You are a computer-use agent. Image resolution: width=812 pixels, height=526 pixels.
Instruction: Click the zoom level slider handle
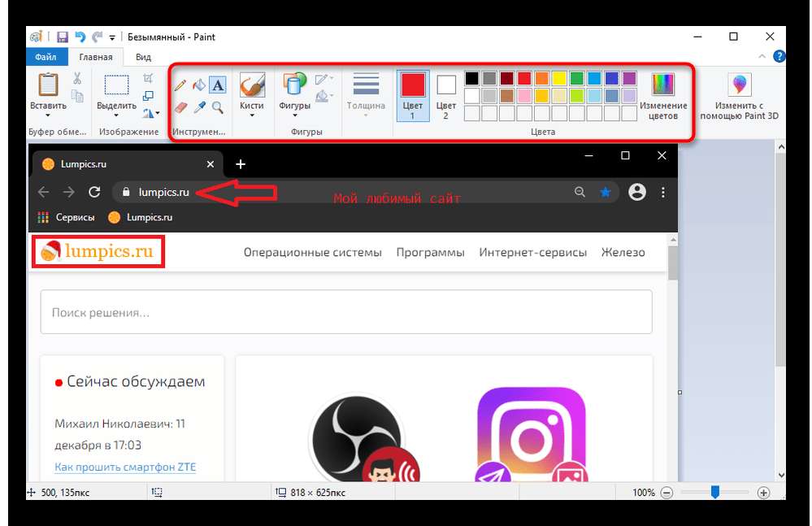coord(714,492)
